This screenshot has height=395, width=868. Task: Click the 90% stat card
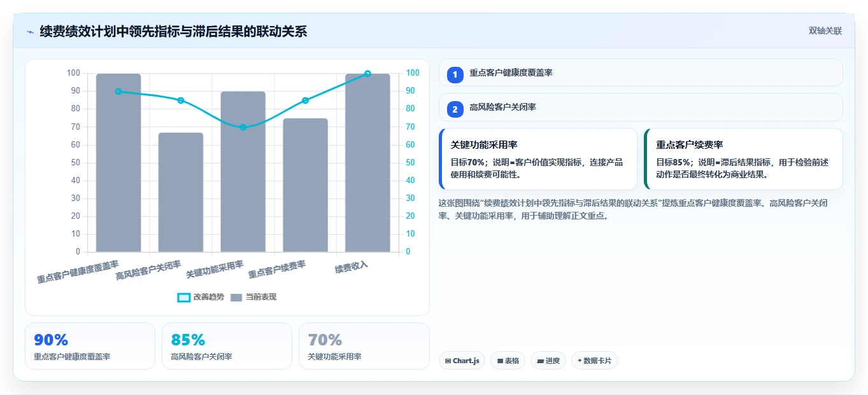pyautogui.click(x=90, y=346)
